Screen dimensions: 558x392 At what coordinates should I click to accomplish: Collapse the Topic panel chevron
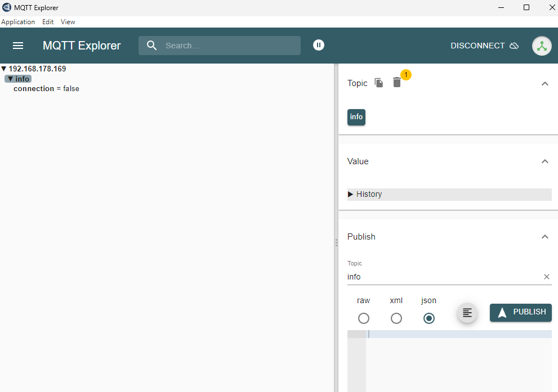[544, 83]
